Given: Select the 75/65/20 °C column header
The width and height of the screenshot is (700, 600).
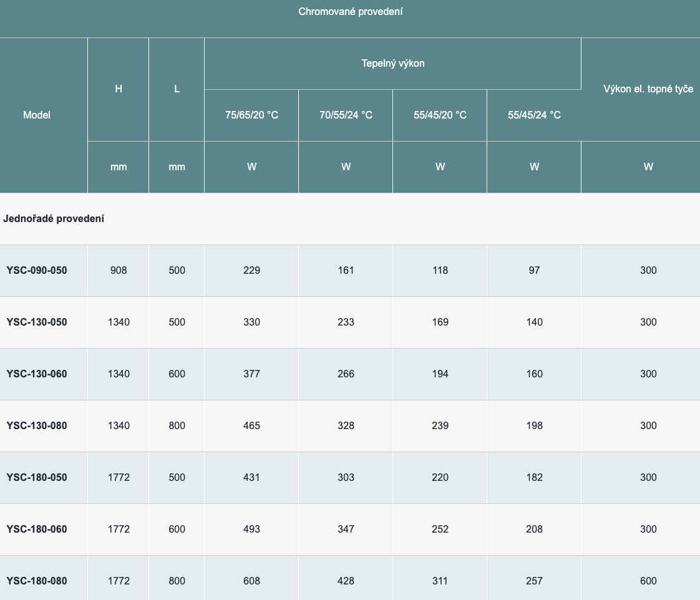Looking at the screenshot, I should point(251,115).
